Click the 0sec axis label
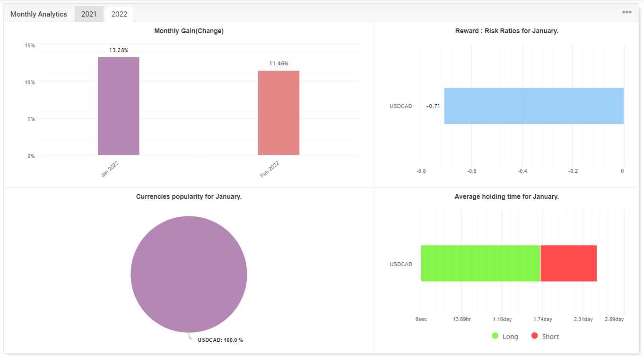644x356 pixels. (421, 320)
